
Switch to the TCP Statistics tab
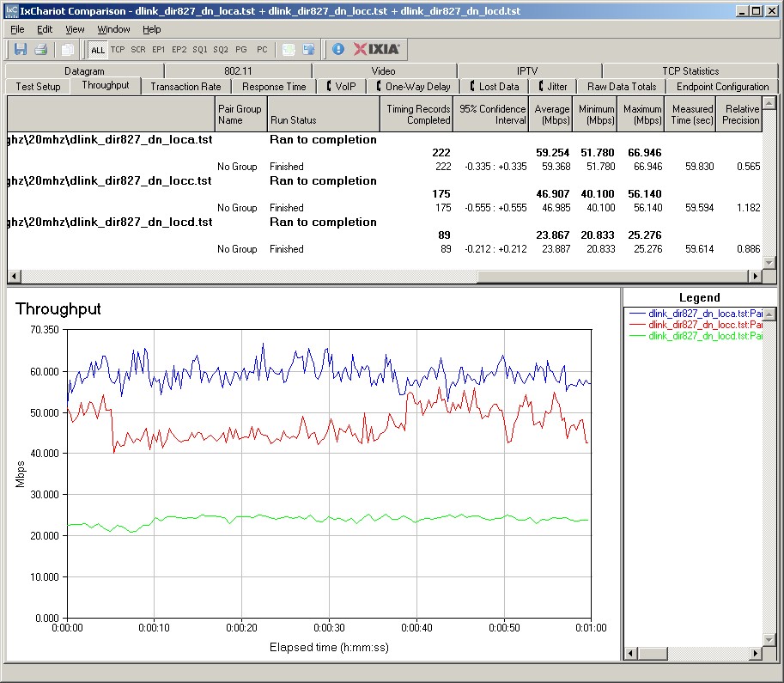click(690, 71)
